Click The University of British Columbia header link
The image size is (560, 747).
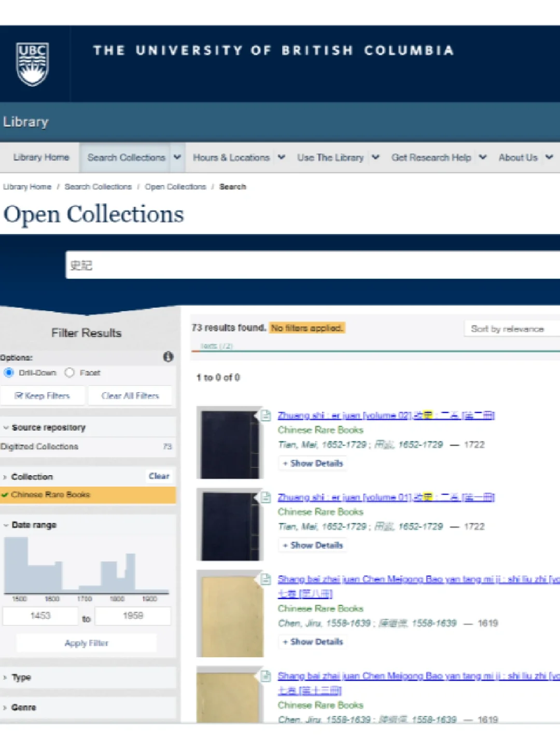click(x=273, y=50)
